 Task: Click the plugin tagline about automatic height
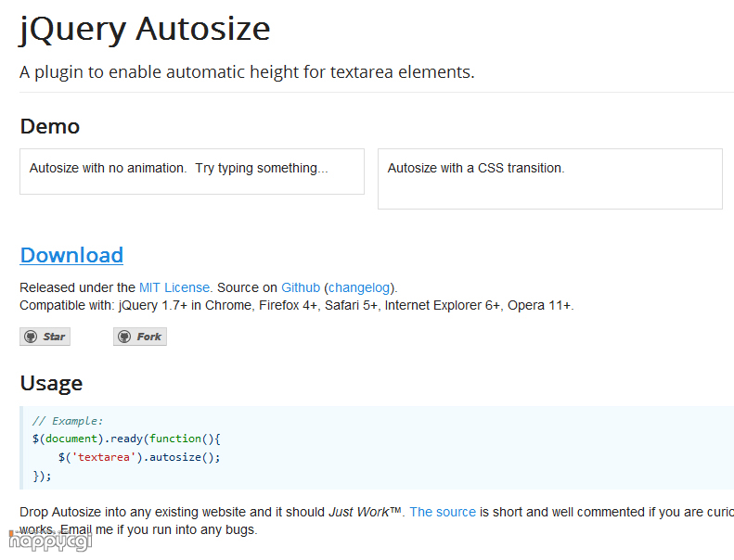247,72
